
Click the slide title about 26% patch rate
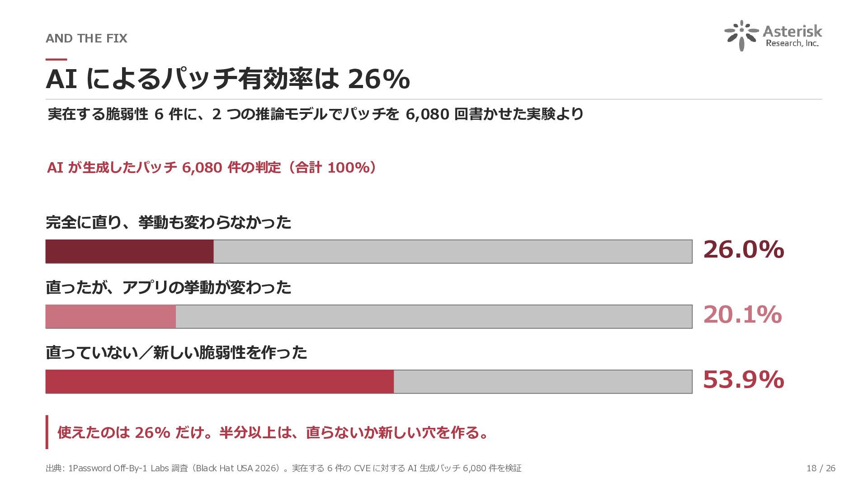click(228, 79)
